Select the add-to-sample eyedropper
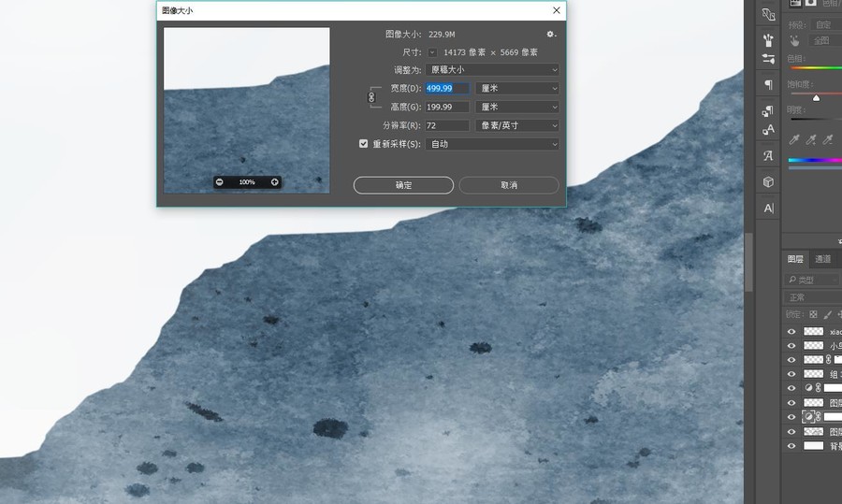This screenshot has height=504, width=842. click(x=811, y=139)
